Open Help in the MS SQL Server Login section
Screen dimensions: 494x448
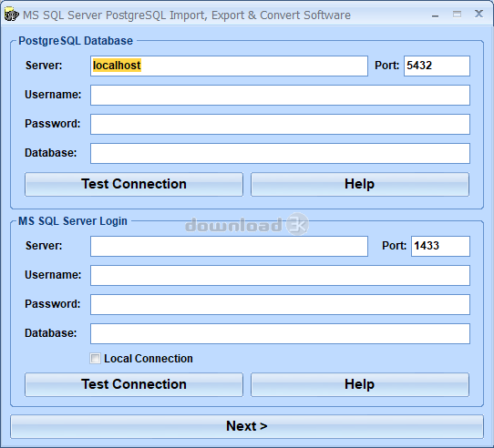(360, 384)
